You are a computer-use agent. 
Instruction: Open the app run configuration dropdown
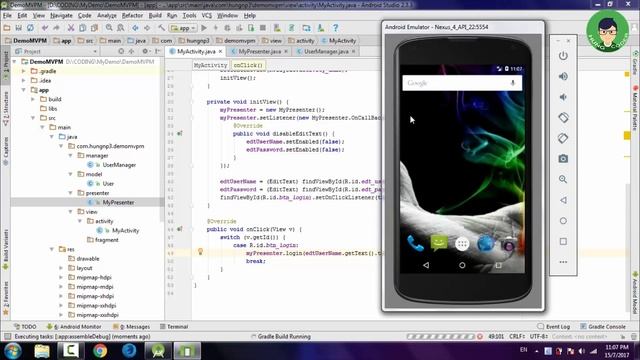pyautogui.click(x=183, y=28)
